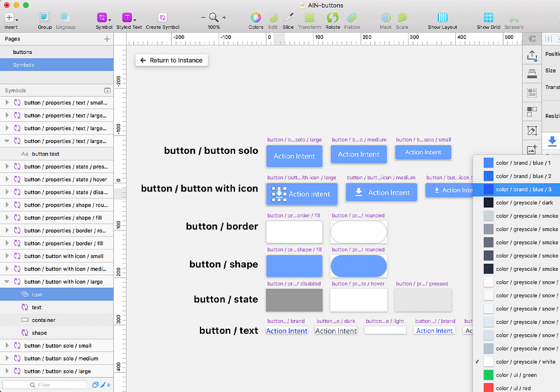Click the blue download icon in inspector
Screen dimensions: 560x392
pos(552,141)
